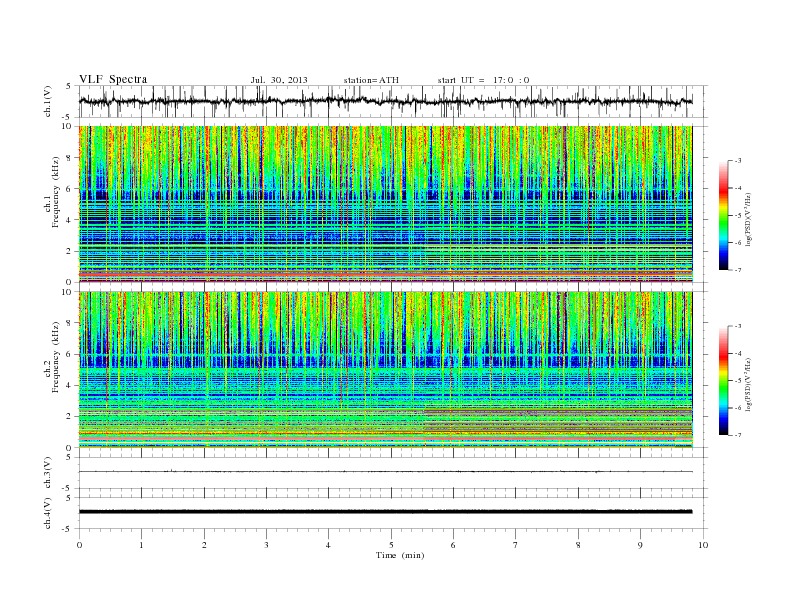Click the thick ch.4 waveform trace
This screenshot has width=792, height=612.
[x=385, y=512]
